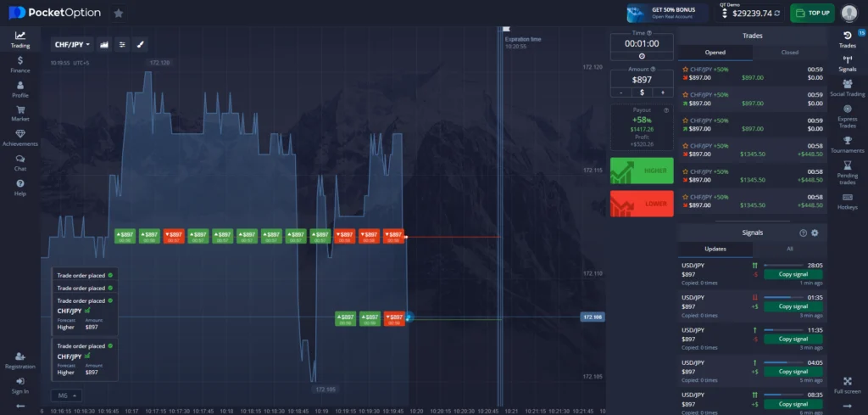Open Social Trading in the right sidebar
This screenshot has height=415, width=868.
coord(847,87)
